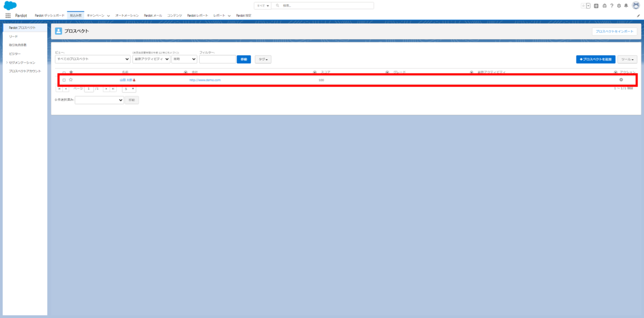Click in the フィルター text field
The width and height of the screenshot is (644, 318).
pos(217,59)
